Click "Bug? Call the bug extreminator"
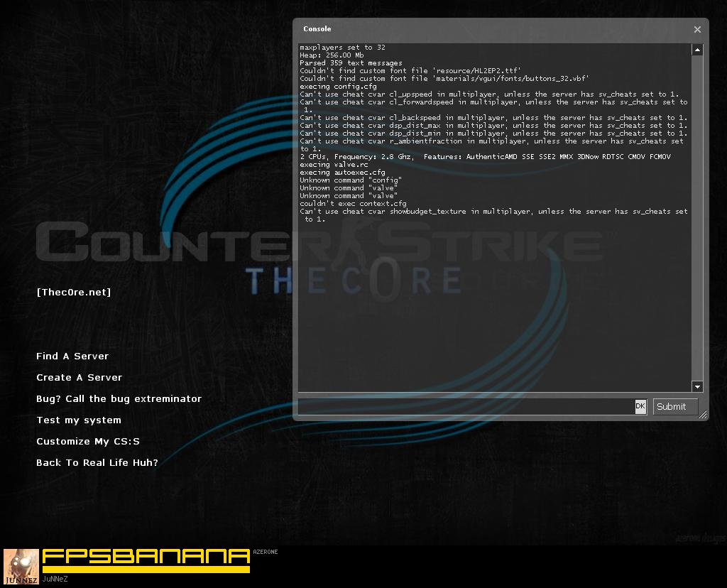The width and height of the screenshot is (727, 588). coord(119,398)
